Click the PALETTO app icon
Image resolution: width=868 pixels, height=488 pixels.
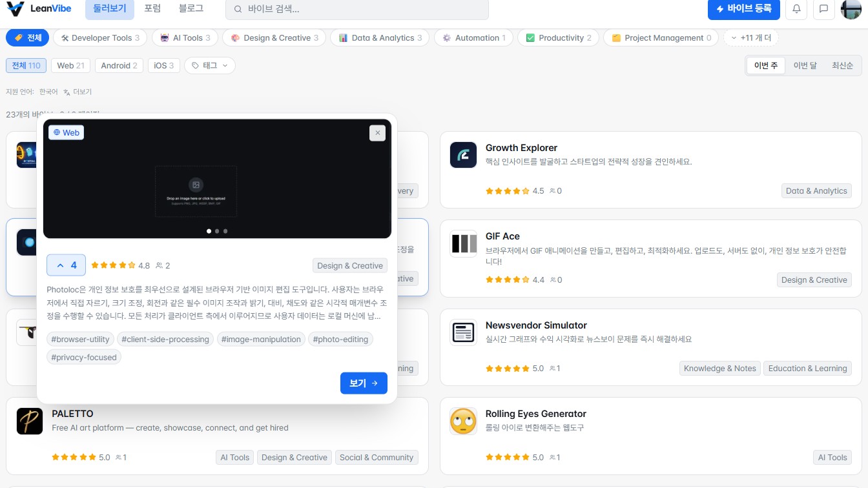click(30, 421)
